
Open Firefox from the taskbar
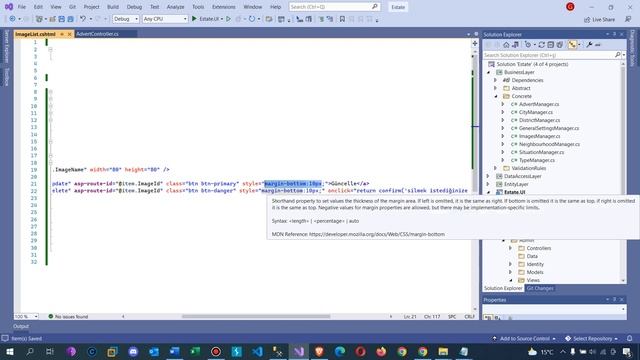[x=381, y=351]
